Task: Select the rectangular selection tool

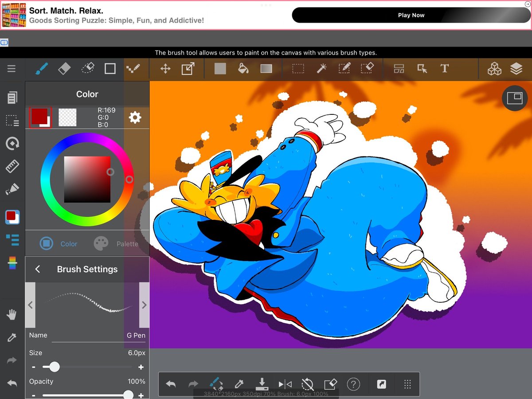Action: click(298, 69)
